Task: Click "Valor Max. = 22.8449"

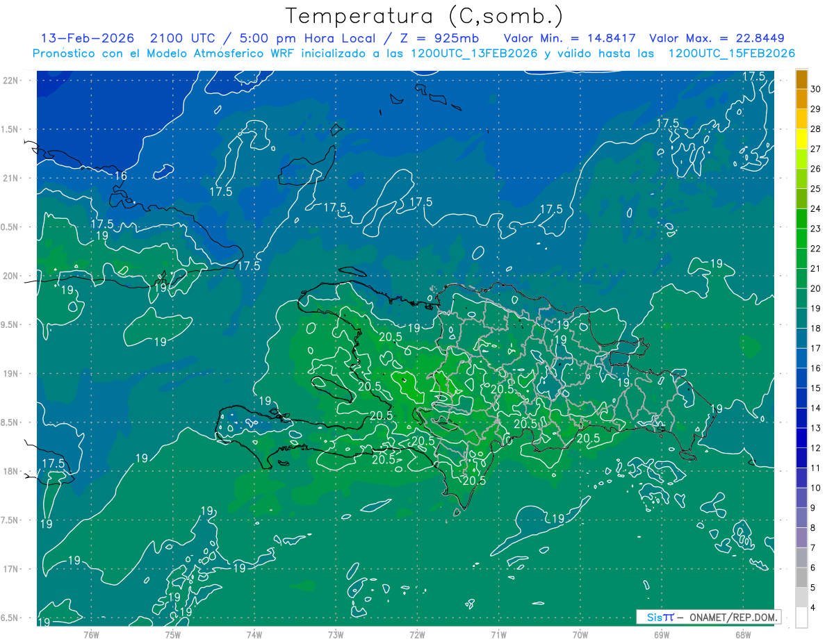Action: pos(717,38)
